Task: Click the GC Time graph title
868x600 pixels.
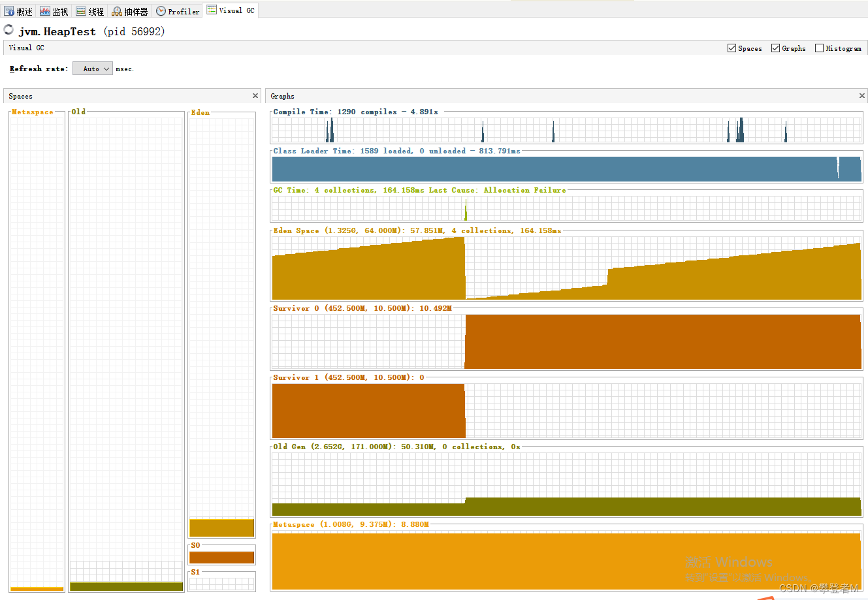Action: coord(419,190)
